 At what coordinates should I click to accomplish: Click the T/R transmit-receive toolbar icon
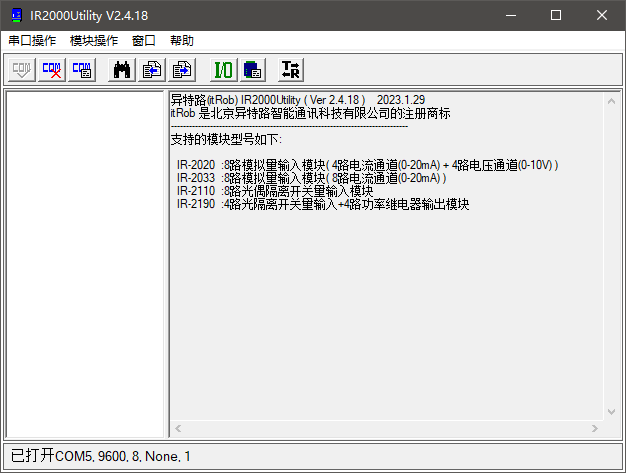click(x=291, y=70)
